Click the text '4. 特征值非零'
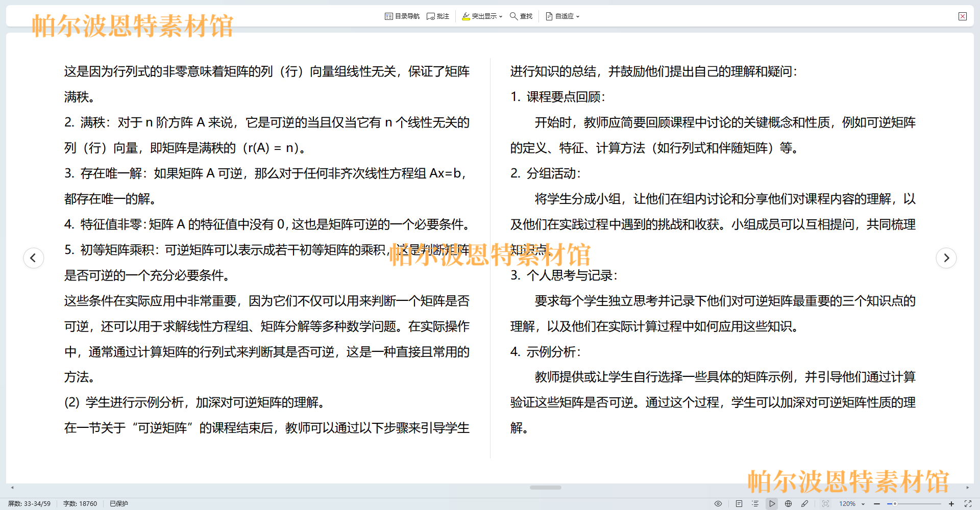980x510 pixels. 105,224
